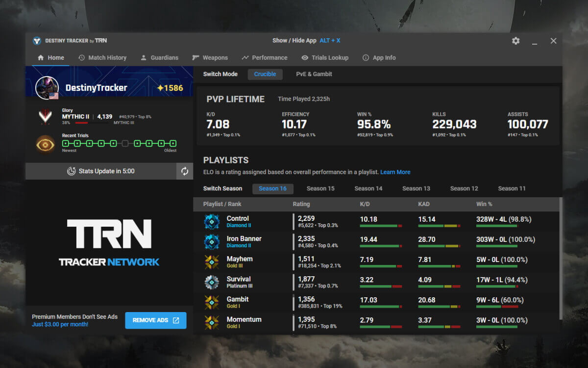The width and height of the screenshot is (588, 368).
Task: Click the Gambit win percent bar
Action: click(x=497, y=306)
